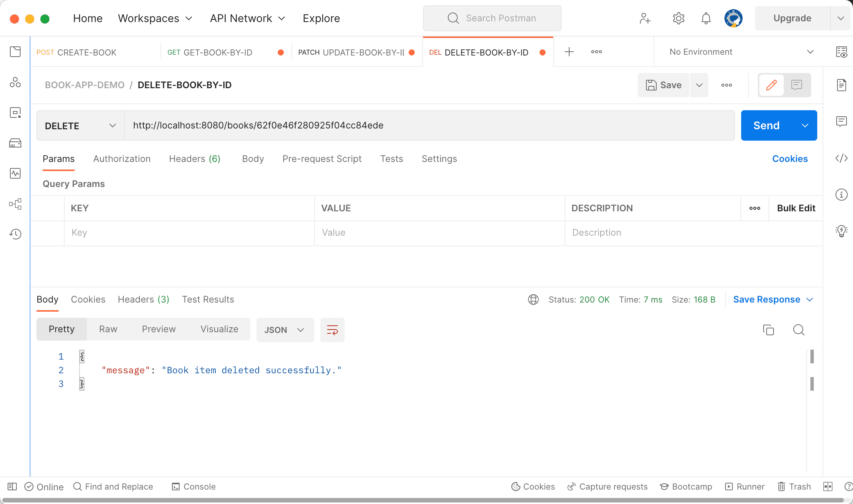Open the code snippet panel icon
This screenshot has width=853, height=504.
click(x=841, y=158)
